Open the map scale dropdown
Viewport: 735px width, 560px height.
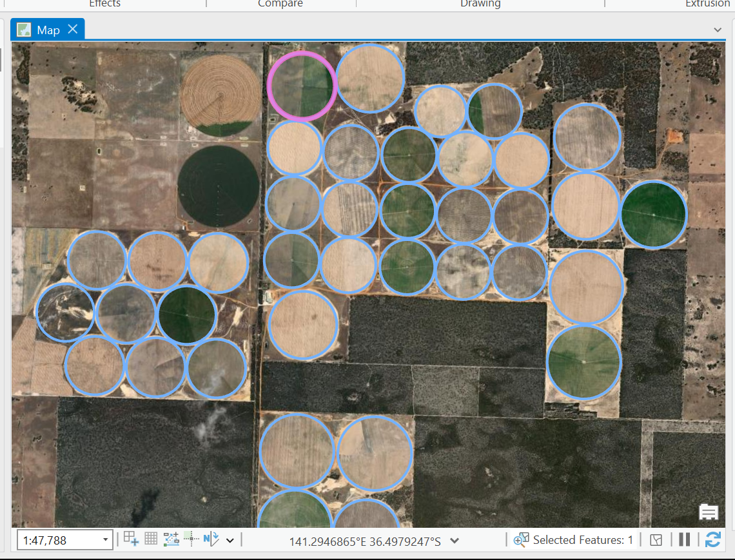pos(105,540)
